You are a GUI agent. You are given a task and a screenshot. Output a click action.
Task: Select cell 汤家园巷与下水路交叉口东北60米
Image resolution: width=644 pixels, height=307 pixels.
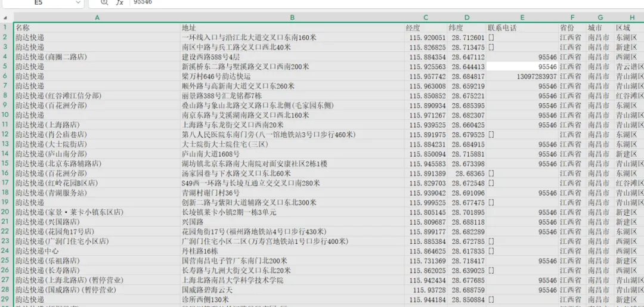point(292,173)
